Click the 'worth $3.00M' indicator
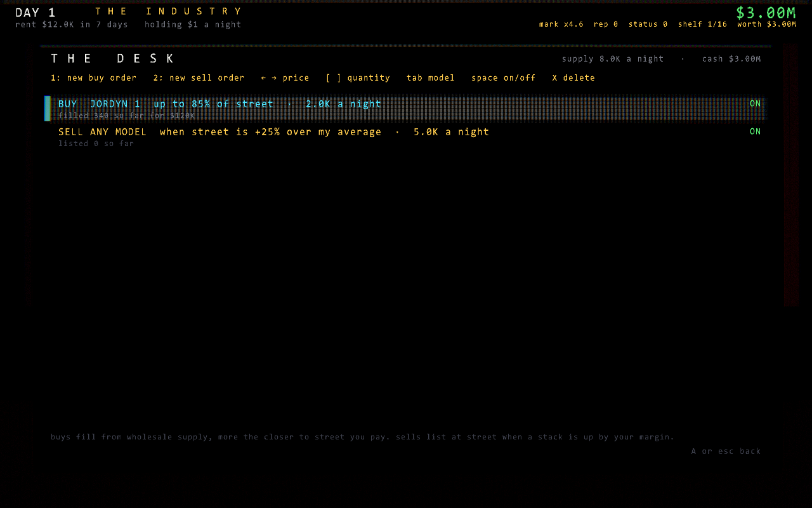Viewport: 812px width, 508px height. click(766, 24)
